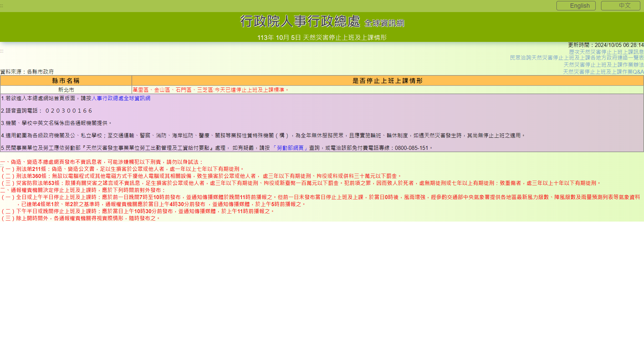Click 萬里區 district link in New Taipei
The height and width of the screenshot is (362, 644).
141,90
